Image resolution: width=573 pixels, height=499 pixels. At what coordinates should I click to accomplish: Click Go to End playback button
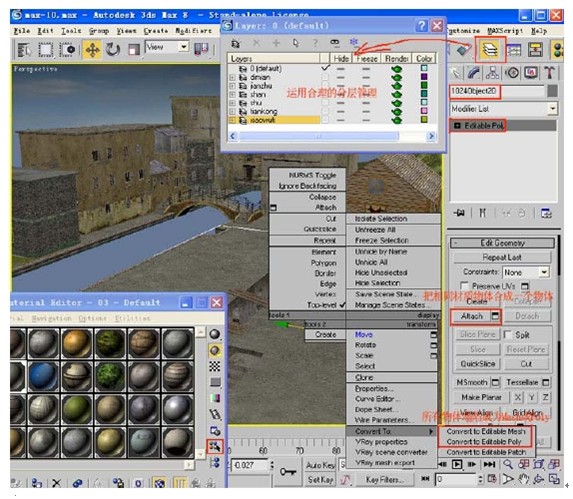489,464
